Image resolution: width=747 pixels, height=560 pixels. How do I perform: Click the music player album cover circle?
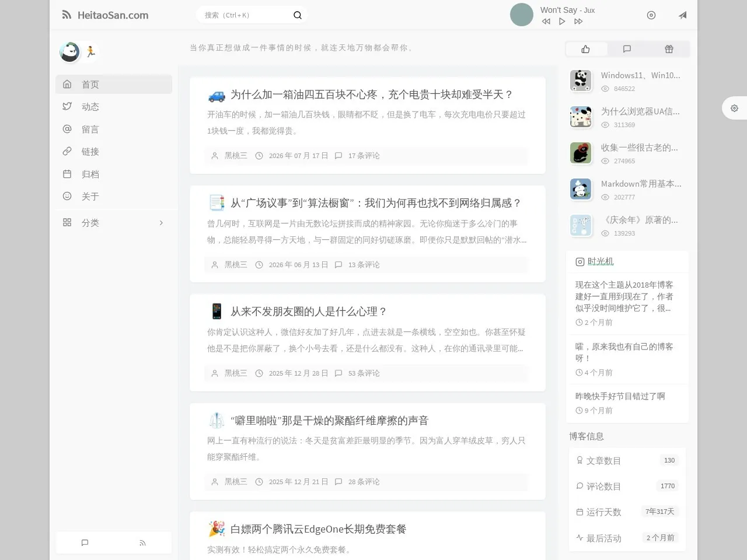point(522,15)
